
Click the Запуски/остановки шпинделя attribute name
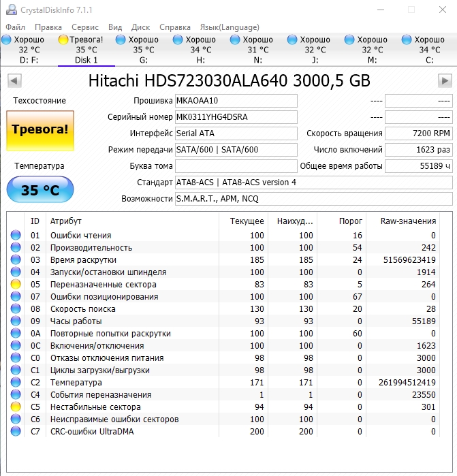(x=108, y=272)
